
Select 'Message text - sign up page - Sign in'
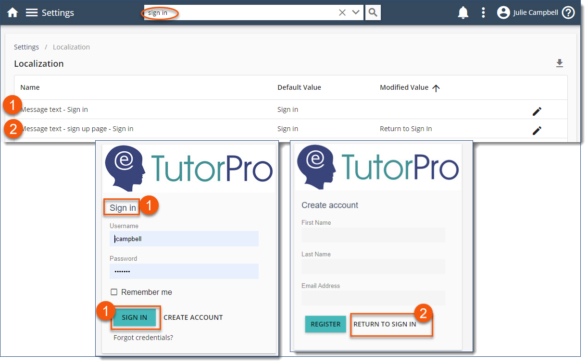point(77,129)
